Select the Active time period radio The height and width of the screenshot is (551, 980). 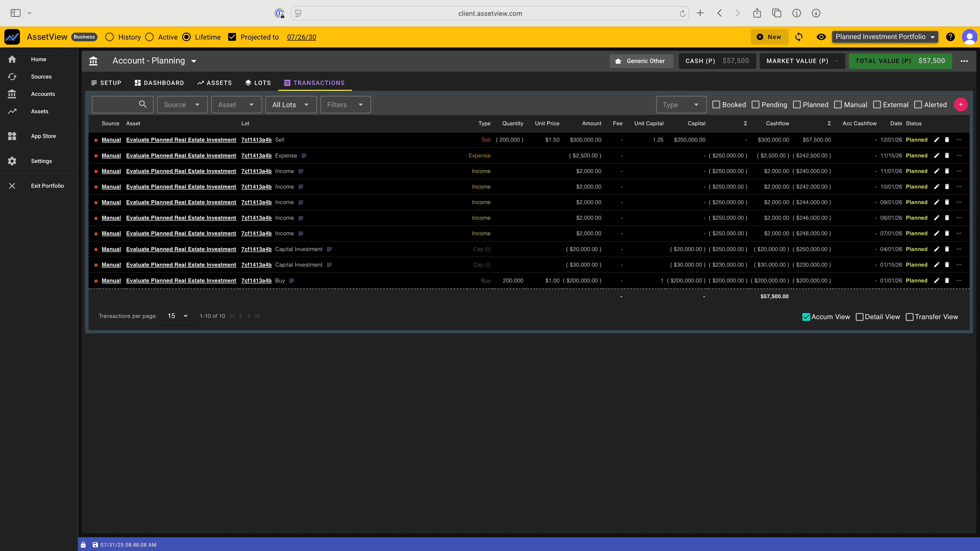coord(150,37)
